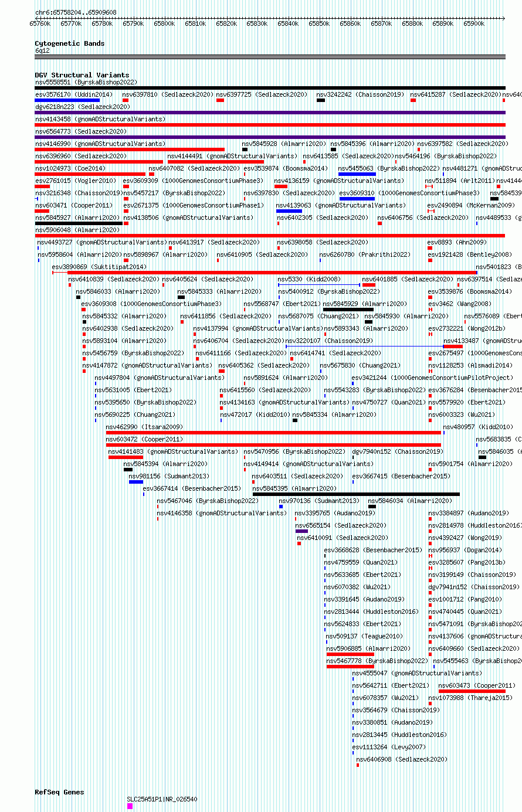Click variant label nsv5558551 (ByrskaBishop2022)
The width and height of the screenshot is (522, 812).
coord(86,82)
